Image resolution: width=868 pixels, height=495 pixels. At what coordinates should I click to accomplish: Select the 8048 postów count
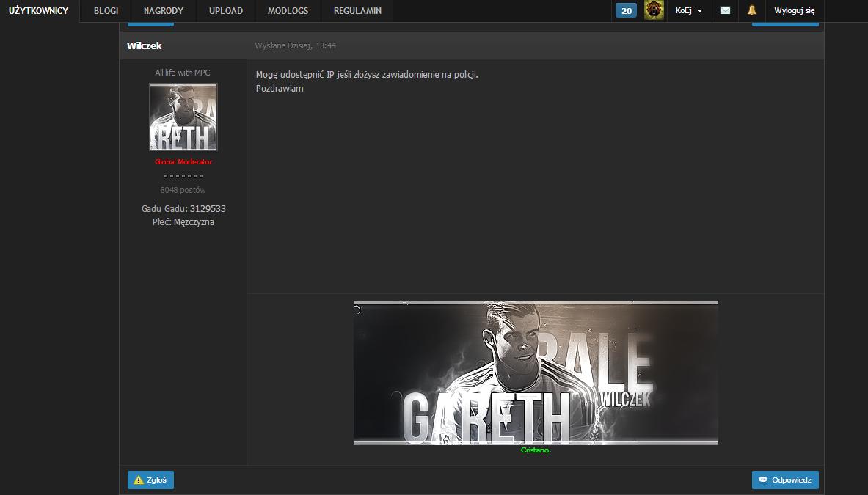[183, 190]
